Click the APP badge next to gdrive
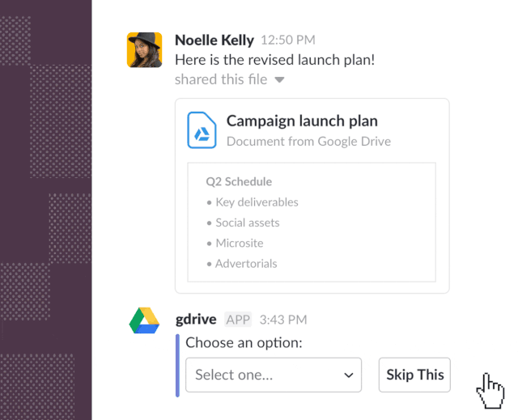The image size is (518, 420). click(238, 320)
